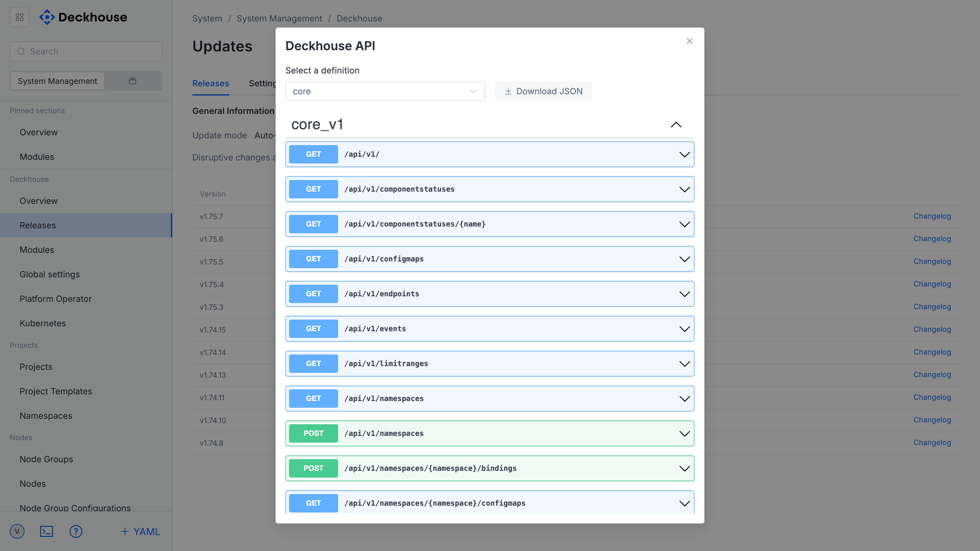
Task: Open the help question mark icon
Action: tap(76, 531)
